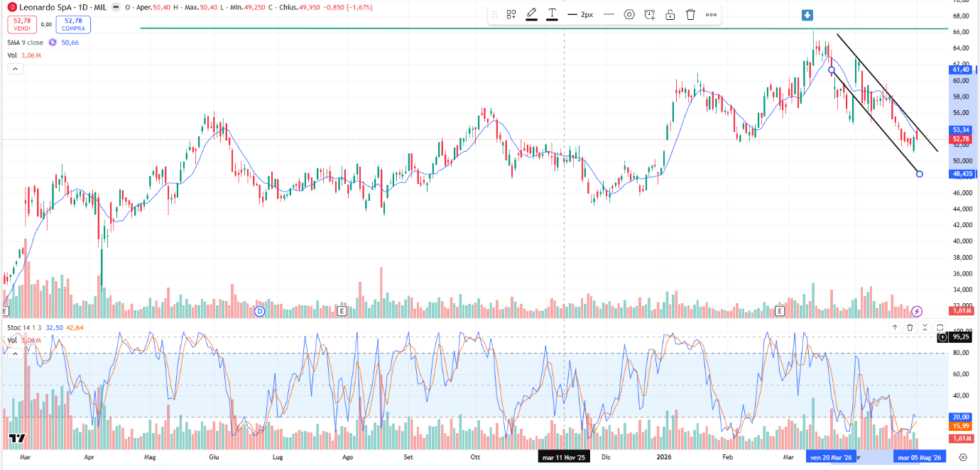This screenshot has width=980, height=470.
Task: Change text color with the T tool
Action: coord(552,14)
